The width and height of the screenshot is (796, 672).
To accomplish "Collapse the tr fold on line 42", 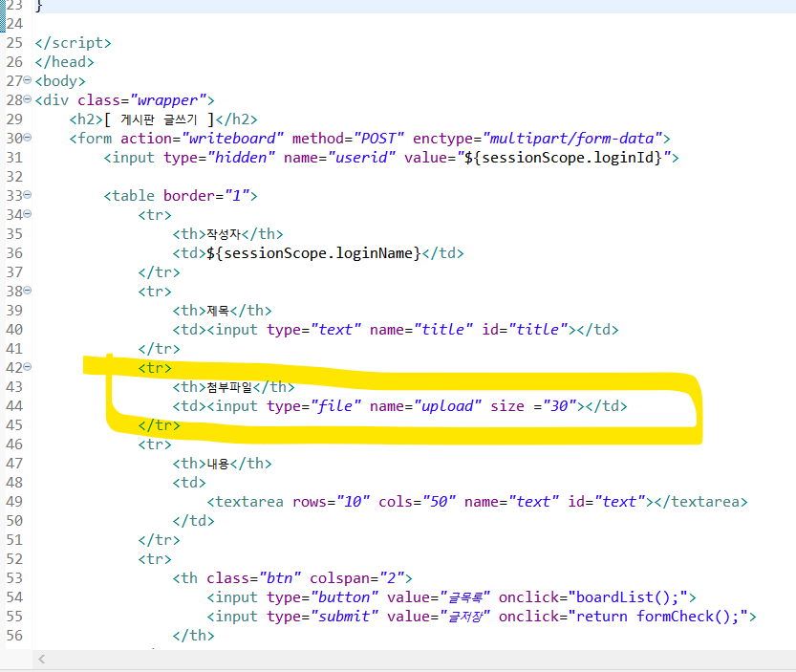I will (x=28, y=367).
